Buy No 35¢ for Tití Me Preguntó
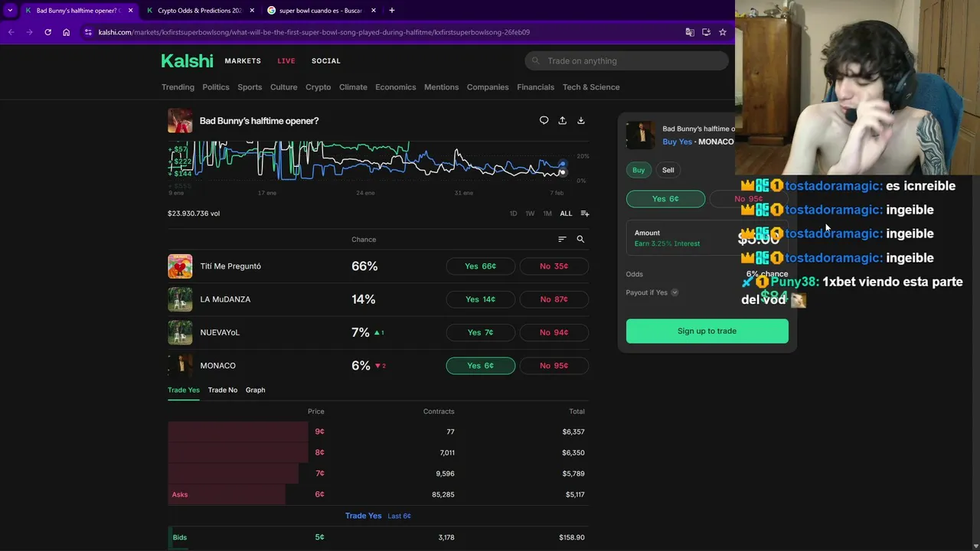 554,266
